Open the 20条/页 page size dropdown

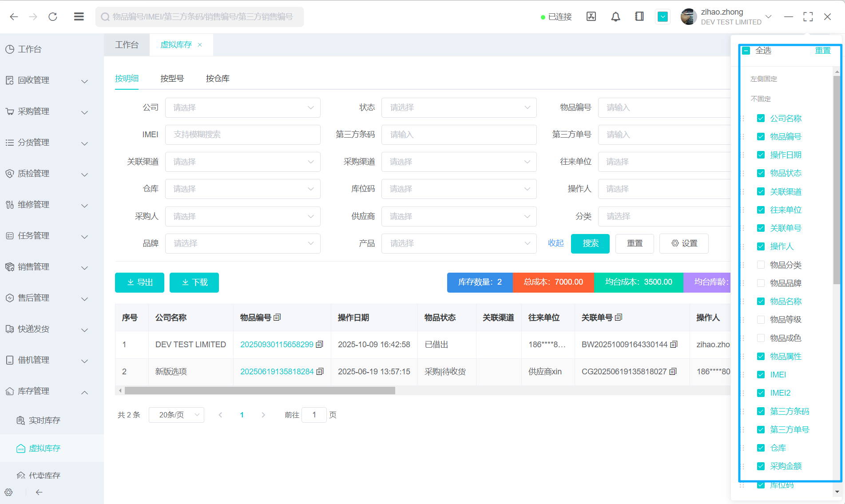coord(176,415)
